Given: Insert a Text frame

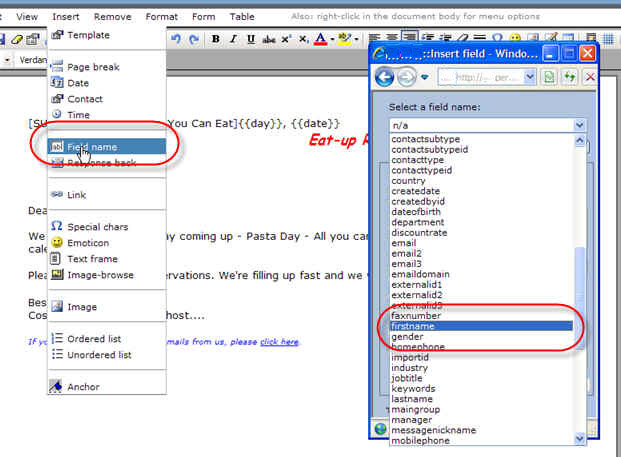Looking at the screenshot, I should point(107,259).
